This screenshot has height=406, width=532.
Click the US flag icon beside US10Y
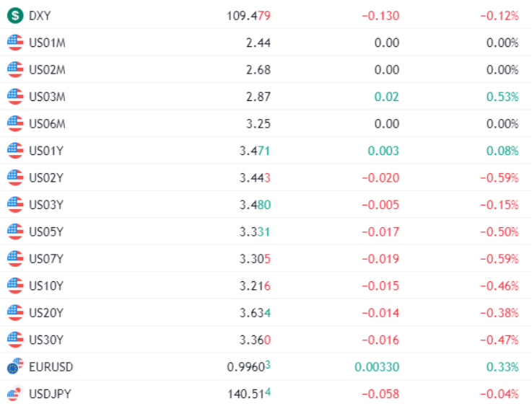point(15,286)
